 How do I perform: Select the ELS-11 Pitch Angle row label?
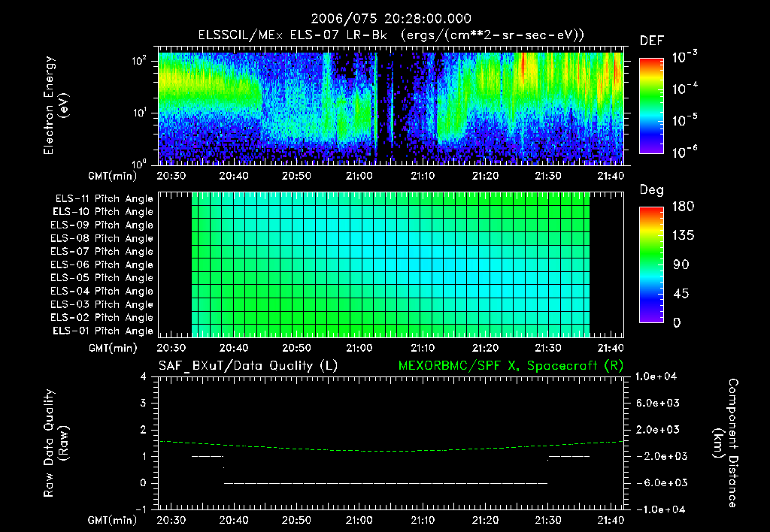coord(104,199)
